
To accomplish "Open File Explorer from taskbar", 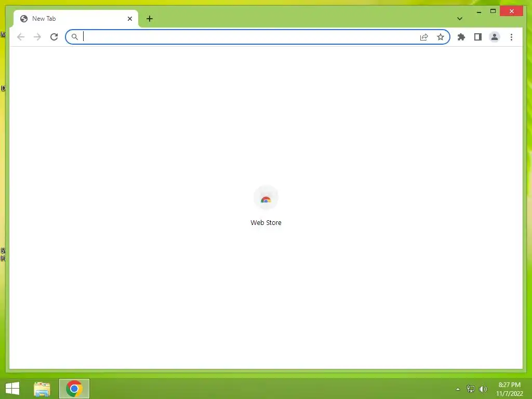I will tap(42, 389).
